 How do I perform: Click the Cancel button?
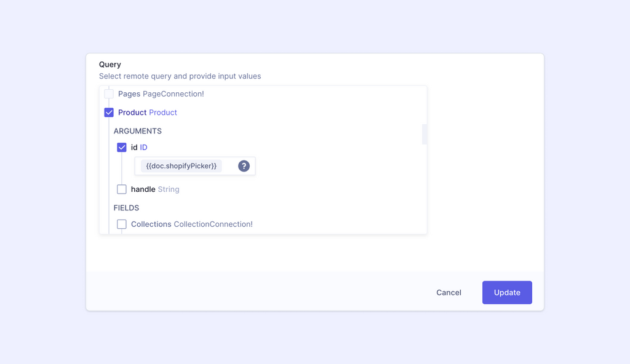[449, 293]
